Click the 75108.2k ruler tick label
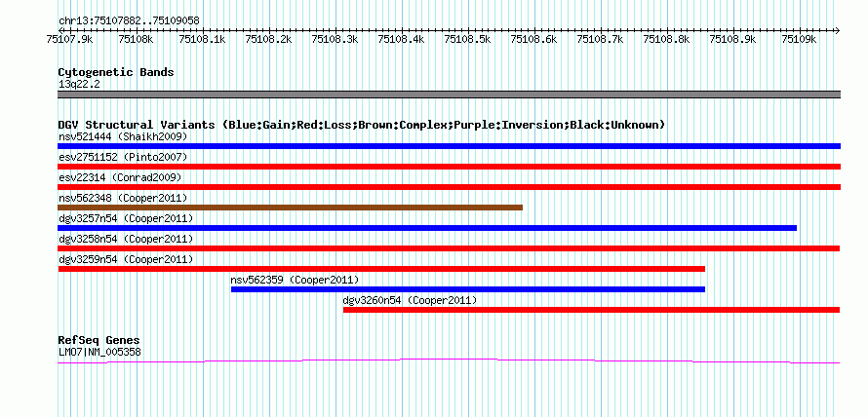Viewport: 868px width, 417px height. [x=269, y=39]
